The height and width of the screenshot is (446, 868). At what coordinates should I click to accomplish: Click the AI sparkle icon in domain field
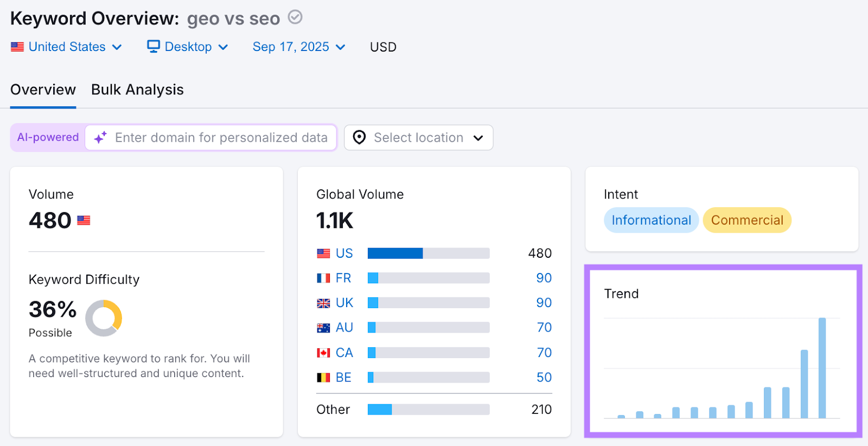[x=100, y=138]
